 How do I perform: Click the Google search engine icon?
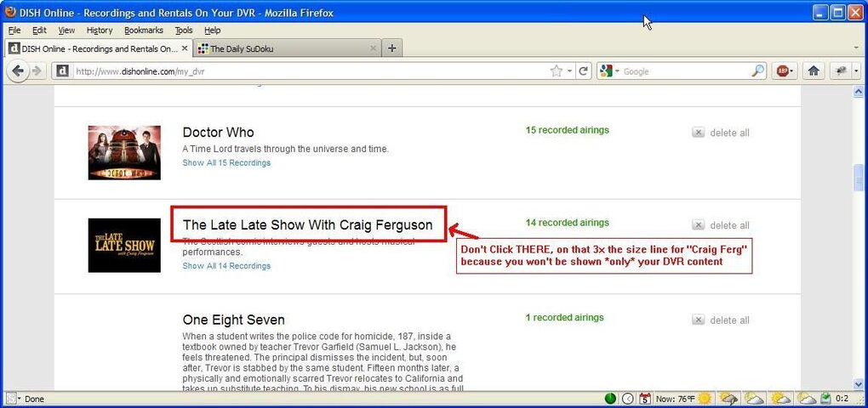click(606, 71)
